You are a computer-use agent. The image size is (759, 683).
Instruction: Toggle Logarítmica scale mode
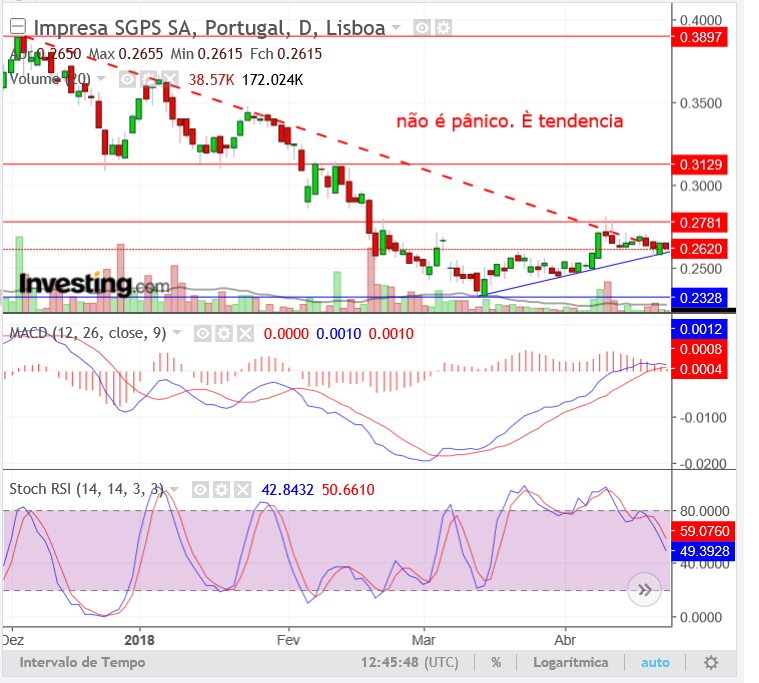tap(571, 662)
